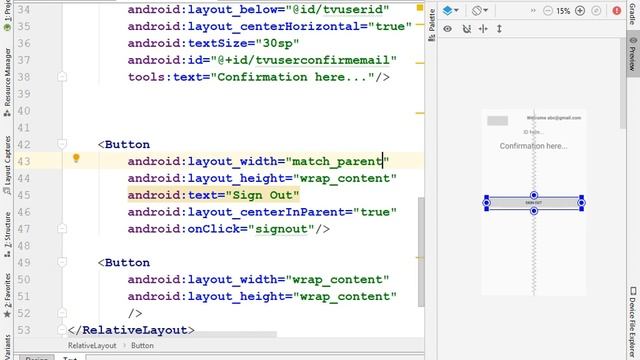Click the layout_centerInParent attribute line
Screen dimensions: 640x360
[262, 212]
